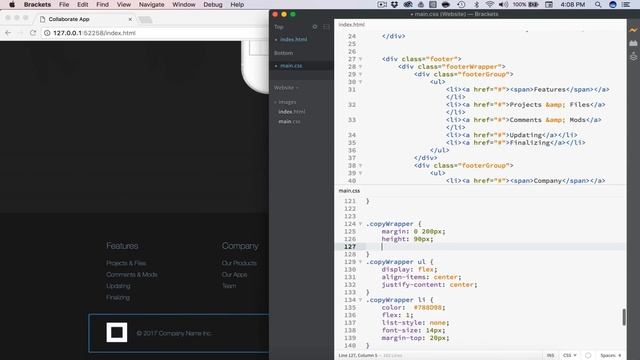
Task: Click the Updating footer link in preview
Action: coord(118,286)
